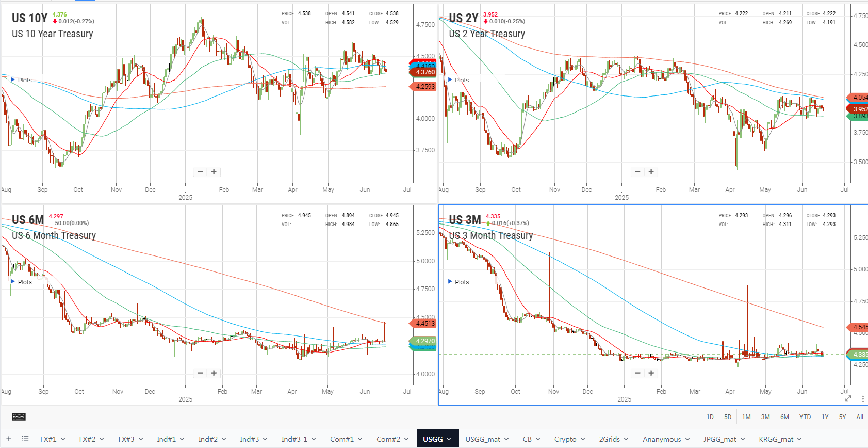Set chart range to YTD
The height and width of the screenshot is (448, 868).
pyautogui.click(x=805, y=417)
